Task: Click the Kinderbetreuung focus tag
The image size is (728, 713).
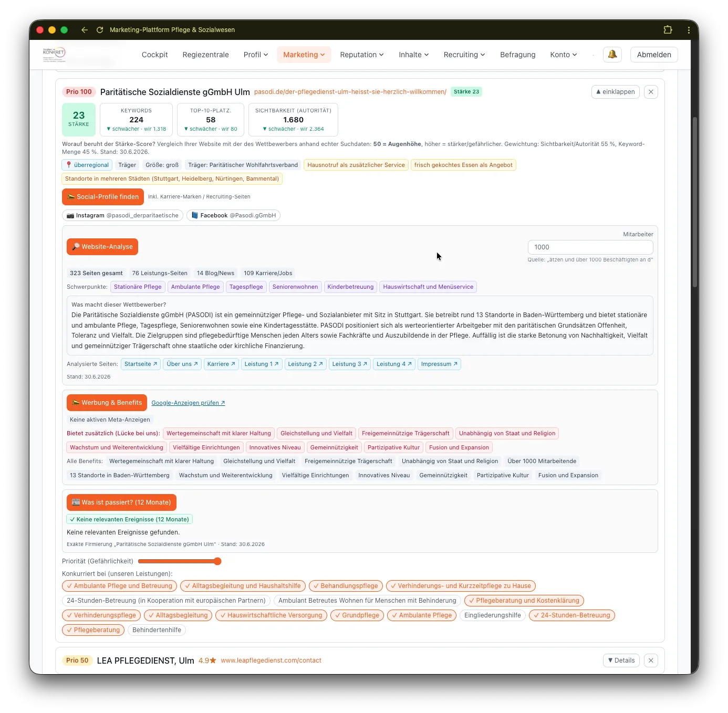Action: pyautogui.click(x=350, y=287)
